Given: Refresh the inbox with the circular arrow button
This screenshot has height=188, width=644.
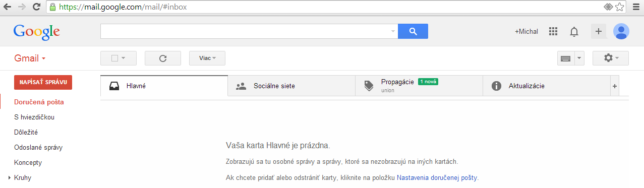Looking at the screenshot, I should [163, 58].
